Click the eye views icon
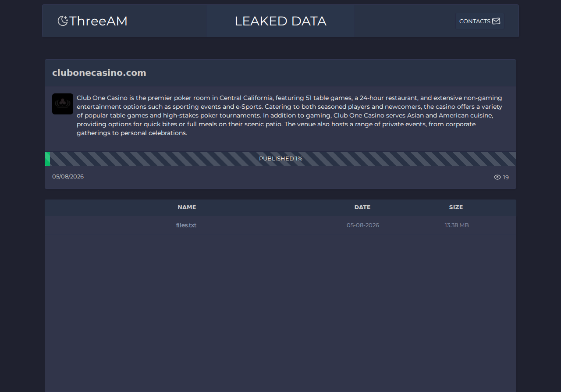The width and height of the screenshot is (561, 392). (497, 177)
